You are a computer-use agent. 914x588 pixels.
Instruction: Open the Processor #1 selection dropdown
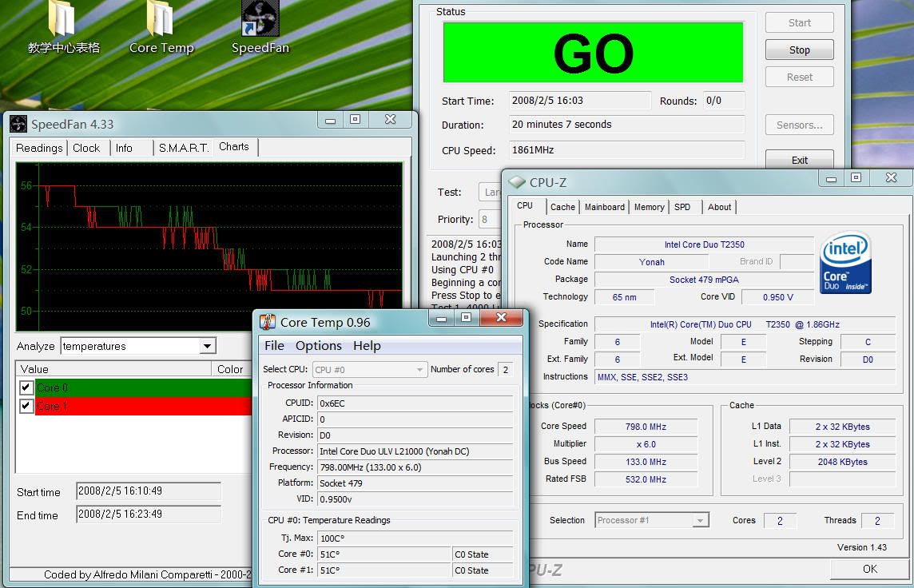[652, 520]
